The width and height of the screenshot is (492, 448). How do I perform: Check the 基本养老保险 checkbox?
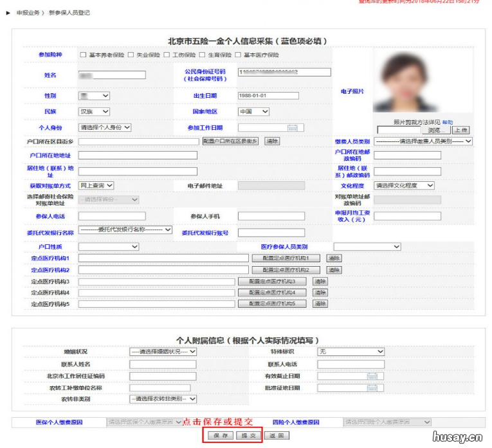tap(83, 55)
